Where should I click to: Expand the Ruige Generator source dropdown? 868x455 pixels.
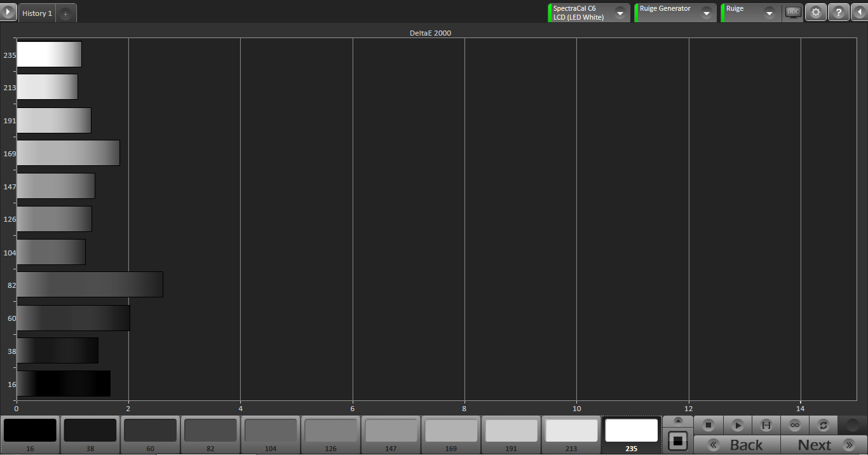[x=706, y=13]
